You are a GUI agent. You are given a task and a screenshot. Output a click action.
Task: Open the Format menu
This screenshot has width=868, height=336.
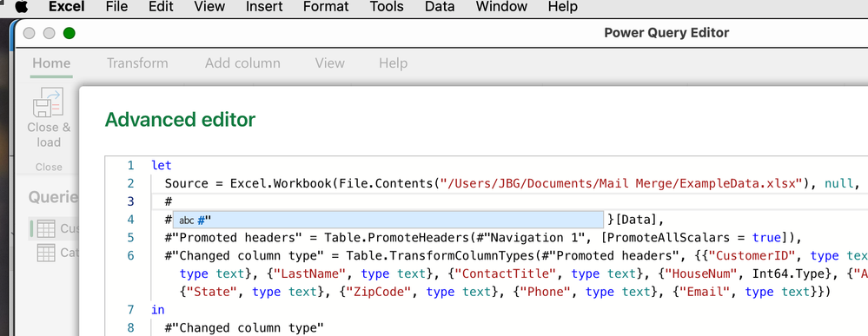pos(326,7)
